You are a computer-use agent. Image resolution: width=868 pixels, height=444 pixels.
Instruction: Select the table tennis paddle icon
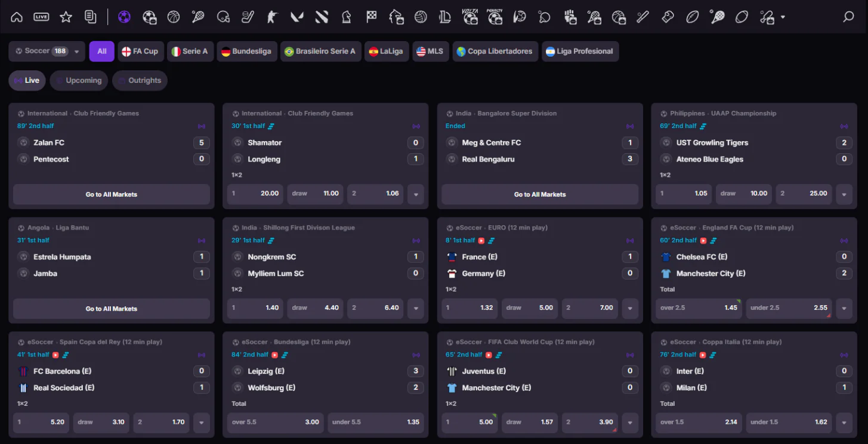click(x=544, y=17)
